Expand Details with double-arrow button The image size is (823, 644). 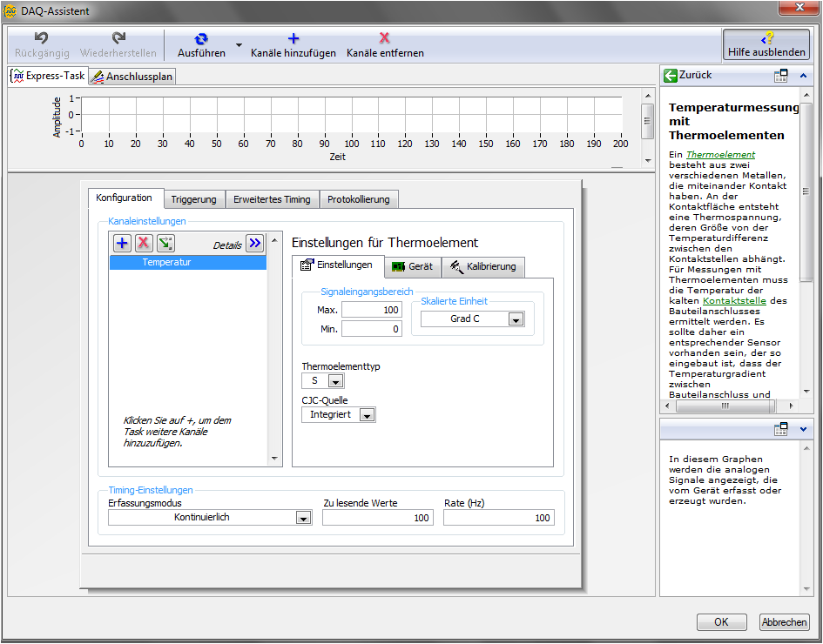coord(253,244)
